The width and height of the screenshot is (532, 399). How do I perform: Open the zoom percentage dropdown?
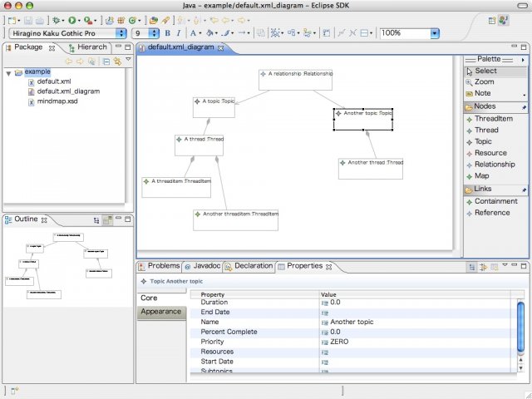click(x=435, y=33)
